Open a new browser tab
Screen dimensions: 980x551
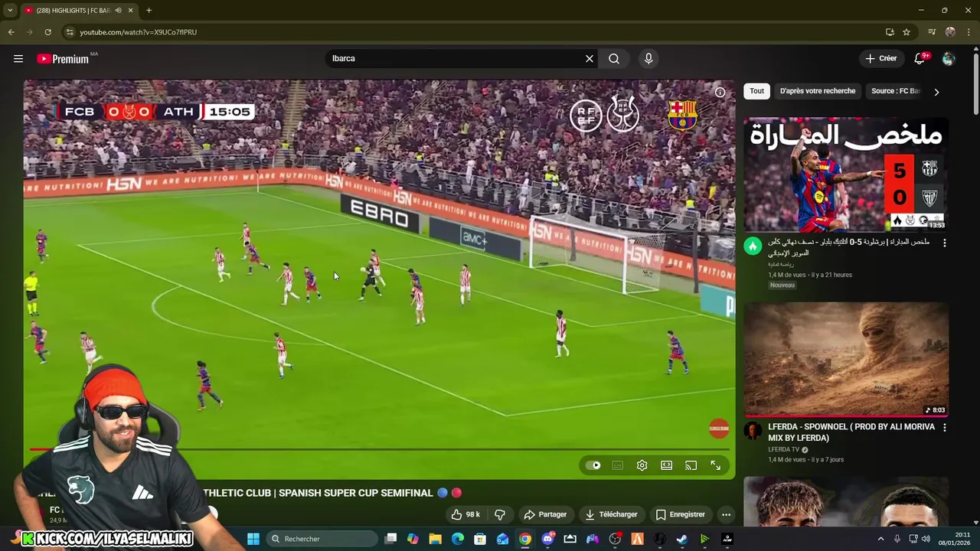149,11
